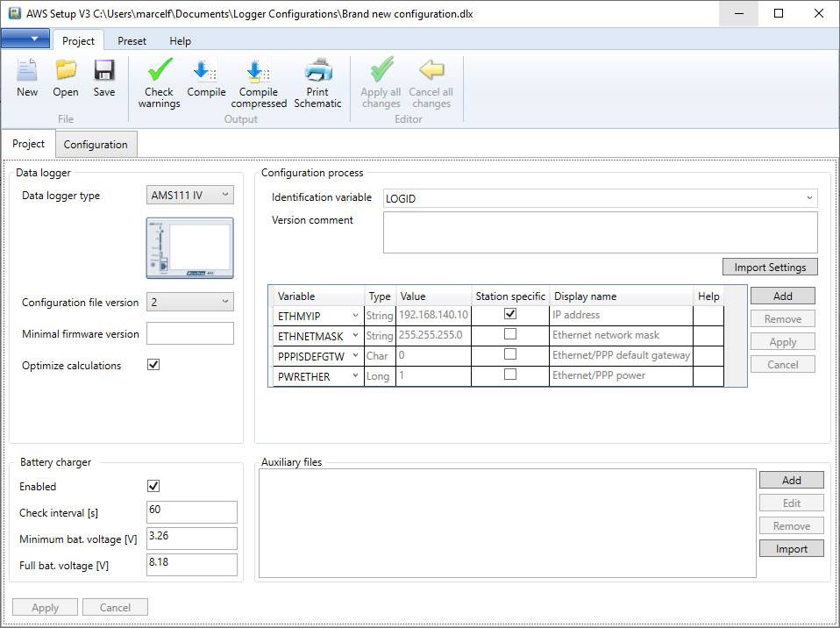The image size is (840, 628).
Task: Open the Data logger type dropdown
Action: coord(190,195)
